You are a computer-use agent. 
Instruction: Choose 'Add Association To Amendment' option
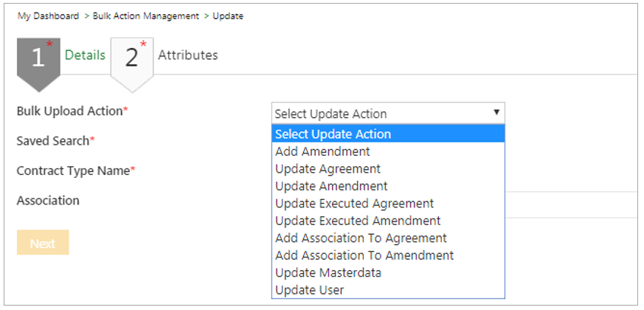[x=364, y=255]
